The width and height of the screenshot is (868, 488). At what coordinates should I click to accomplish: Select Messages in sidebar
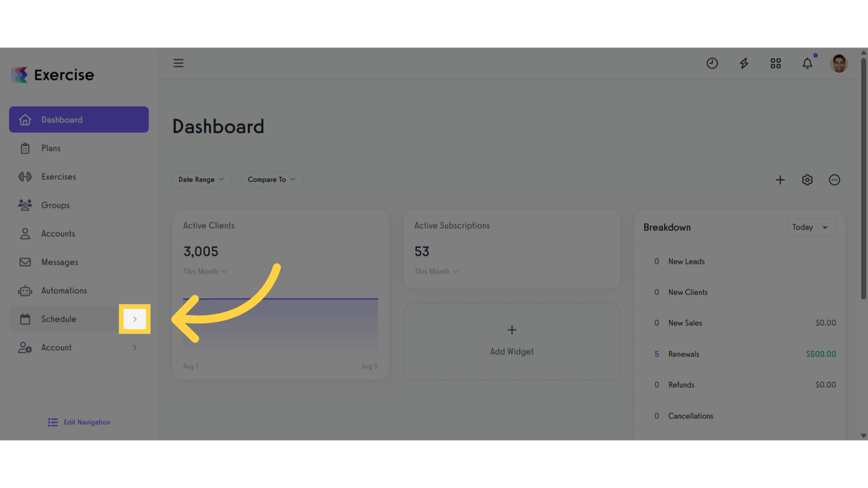59,262
